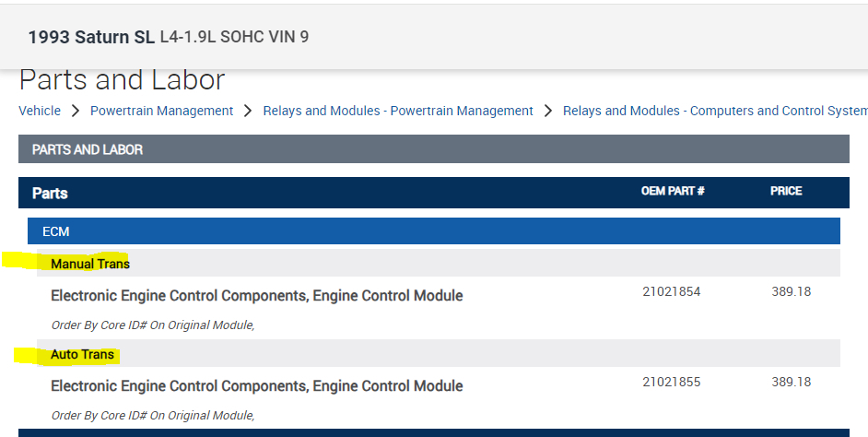The width and height of the screenshot is (868, 437).
Task: Click the chevron right after Vehicle breadcrumb
Action: pos(76,111)
